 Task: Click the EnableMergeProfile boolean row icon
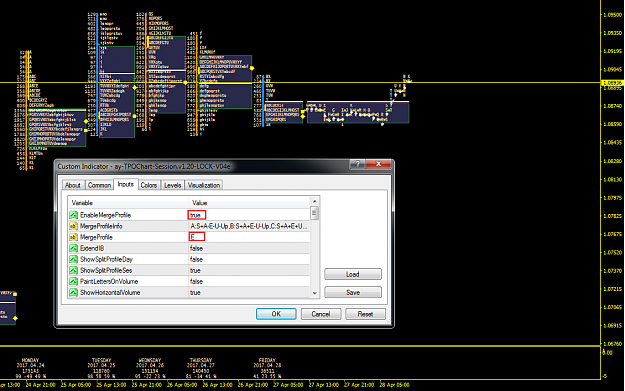click(x=73, y=215)
